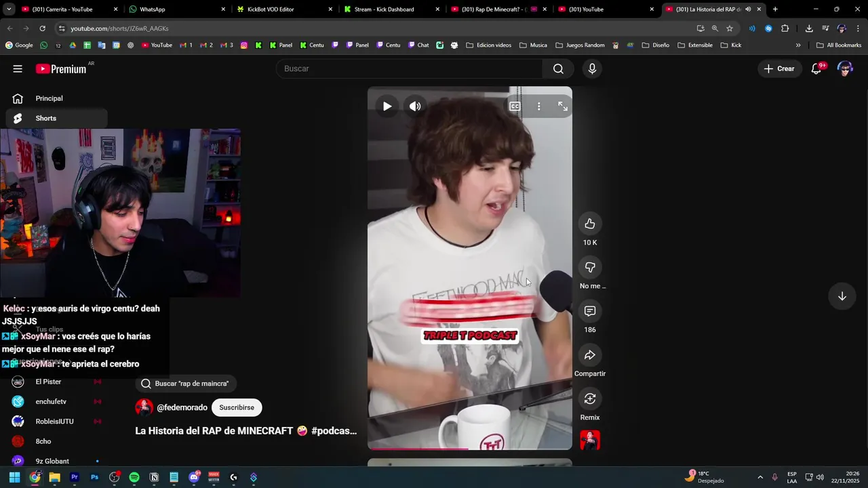Like the Short with thumbs up

[590, 224]
